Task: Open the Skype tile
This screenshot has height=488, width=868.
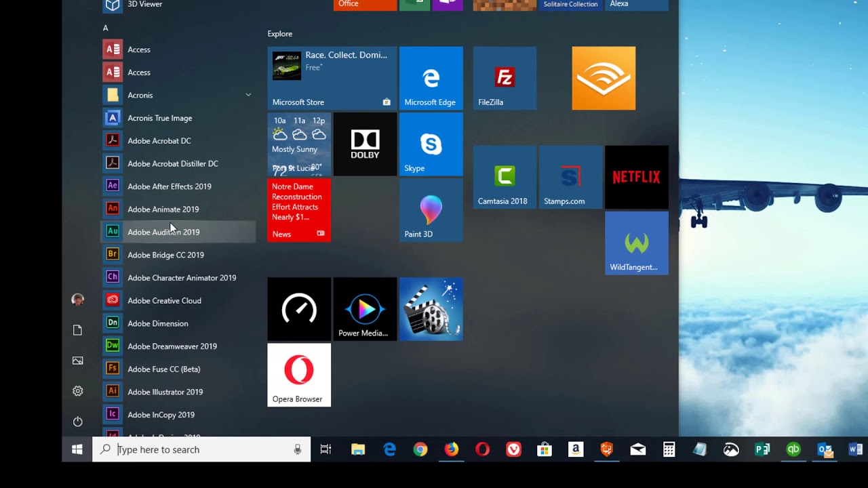Action: (x=431, y=144)
